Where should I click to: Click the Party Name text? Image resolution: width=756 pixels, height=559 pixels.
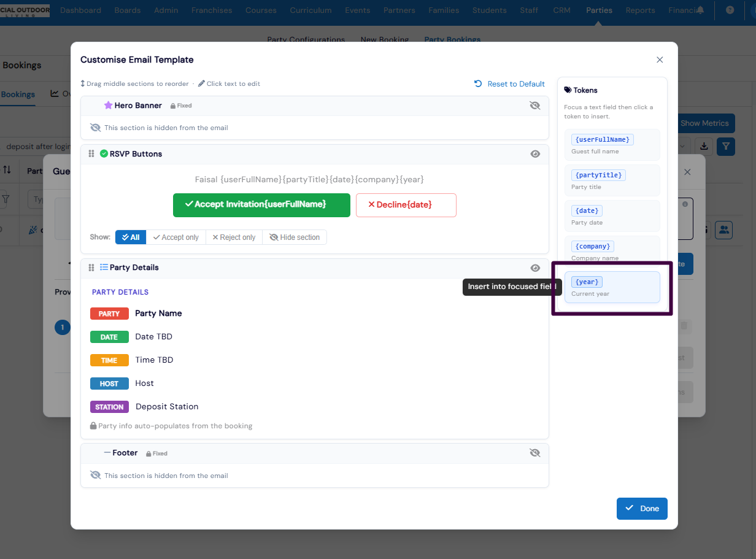tap(158, 313)
